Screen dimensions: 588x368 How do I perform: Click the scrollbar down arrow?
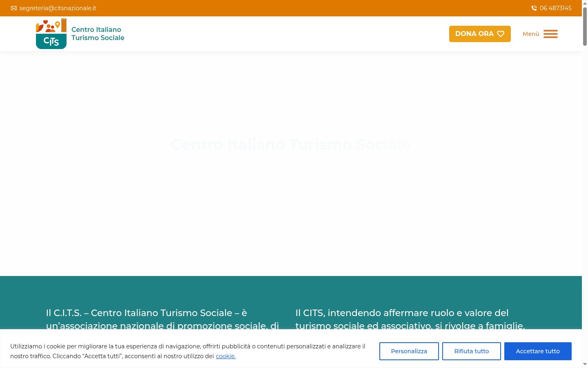tap(585, 364)
